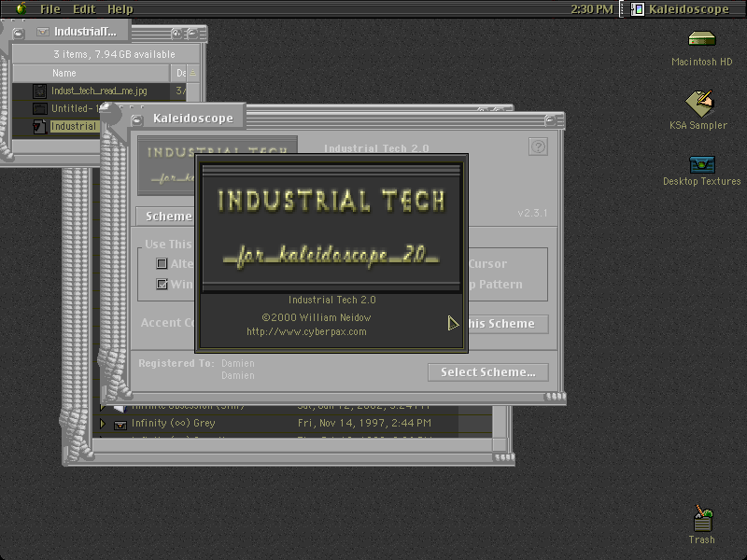Sort the IndustrialT... list by Name column

coord(91,73)
